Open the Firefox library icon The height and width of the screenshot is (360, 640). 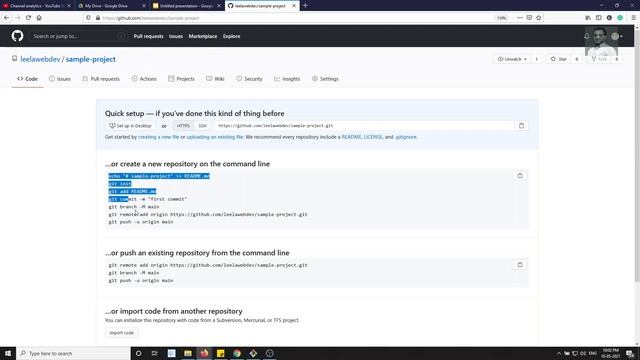[588, 18]
